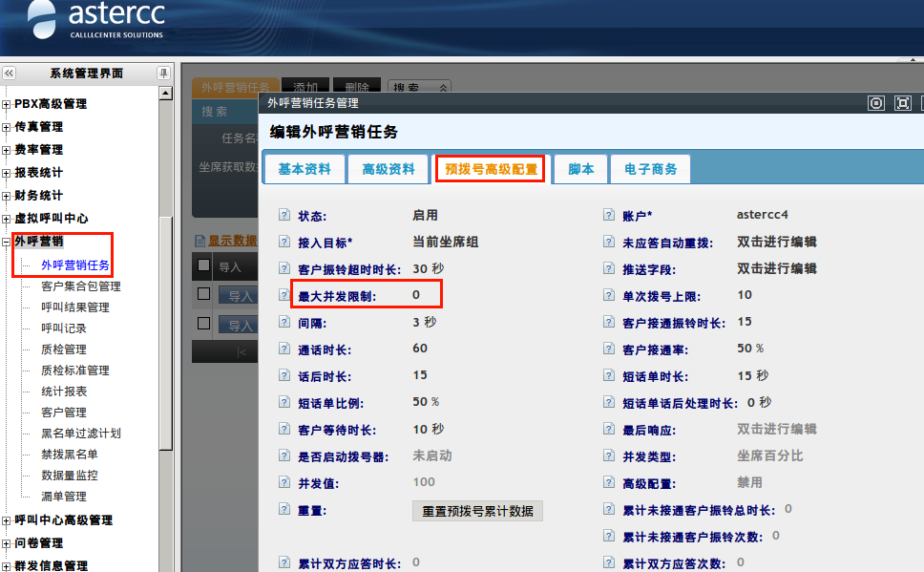Collapse the left panel with double-arrow icon
Viewport: 924px width, 572px height.
tap(9, 74)
